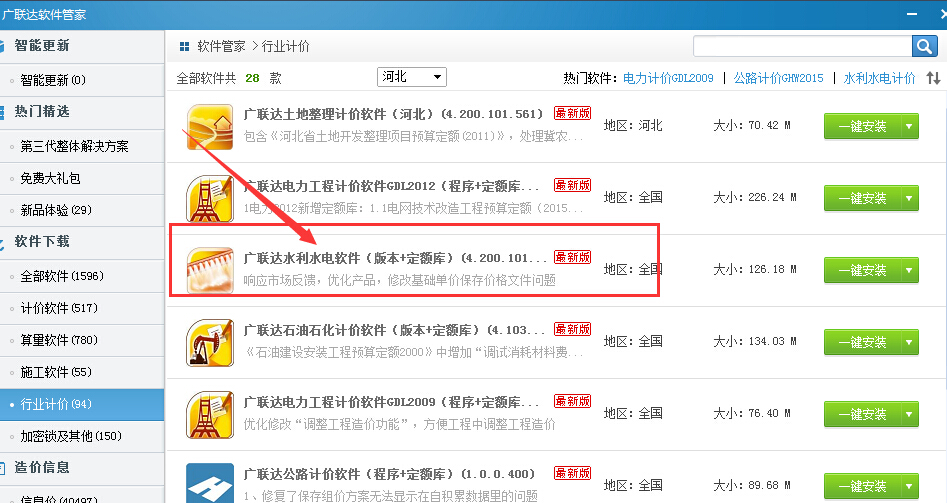Select 施工软件(55) sidebar item
Screen dimensions: 947x503
tap(82, 372)
